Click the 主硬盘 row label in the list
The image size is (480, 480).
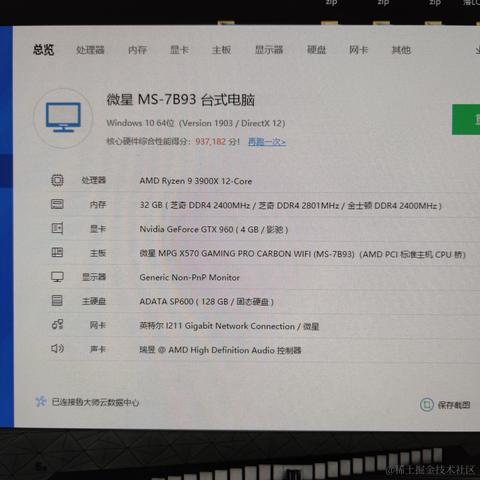pos(94,301)
